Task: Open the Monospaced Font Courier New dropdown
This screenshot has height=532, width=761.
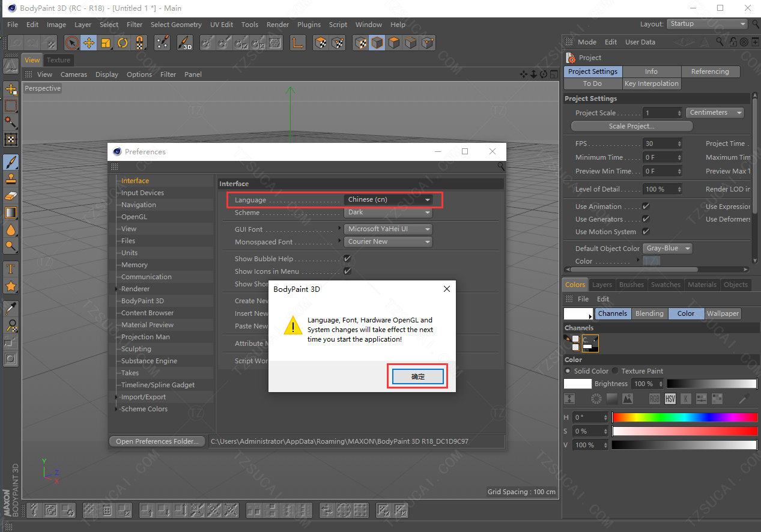Action: click(389, 242)
